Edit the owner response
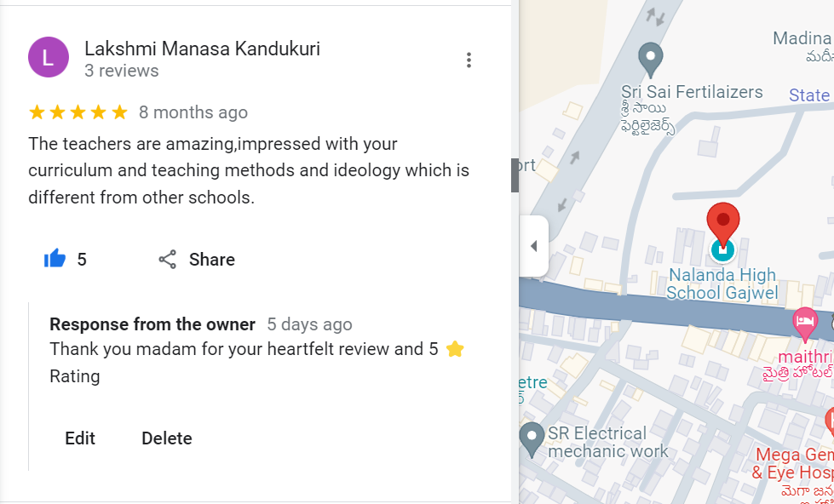Screen dimensions: 834x504 click(x=80, y=438)
